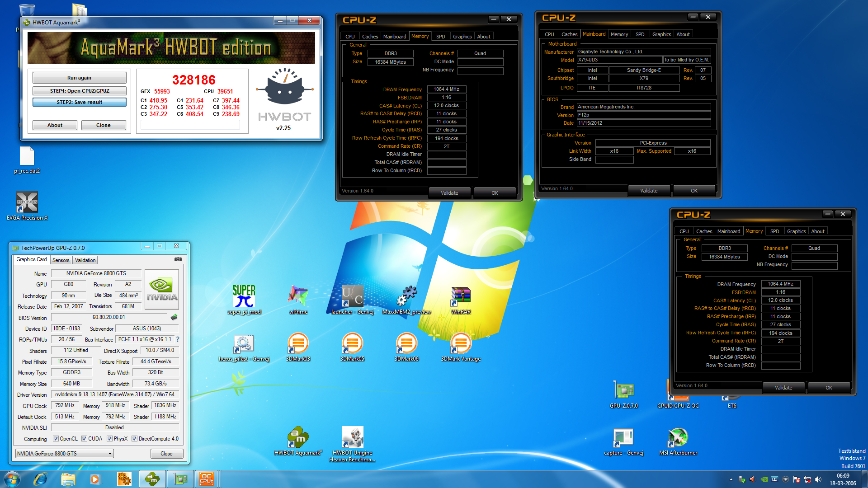The image size is (868, 488).
Task: Click the GPU-Z Driver Version field
Action: pos(115,394)
